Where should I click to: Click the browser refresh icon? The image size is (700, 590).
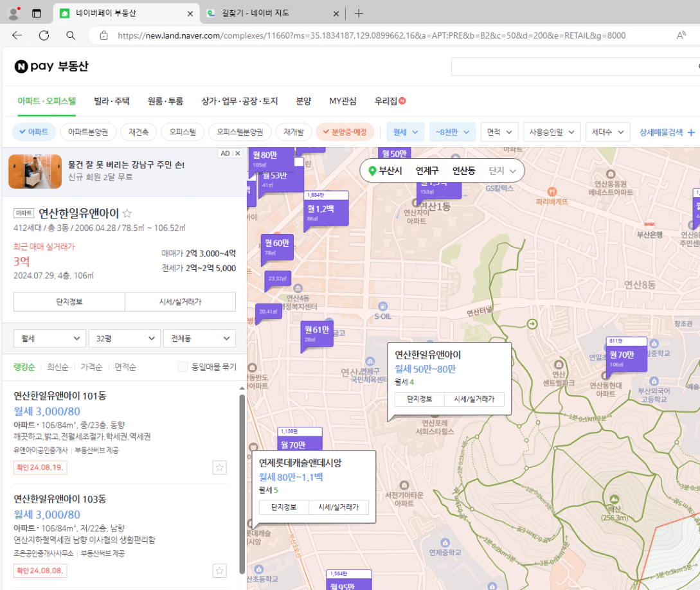[x=44, y=35]
